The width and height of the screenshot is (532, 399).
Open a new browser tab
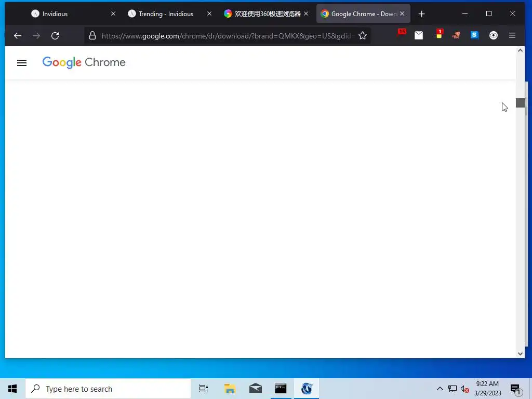click(x=422, y=14)
